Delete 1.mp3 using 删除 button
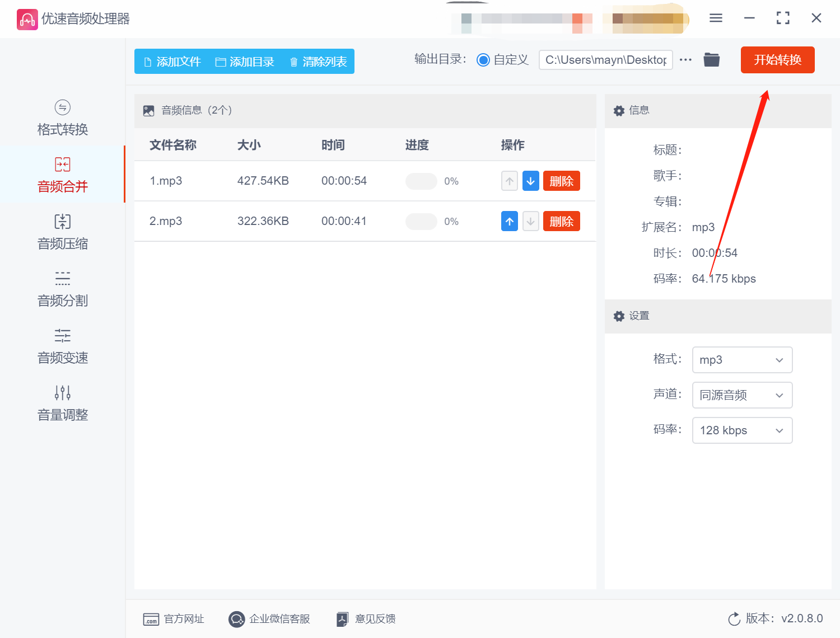 tap(561, 181)
